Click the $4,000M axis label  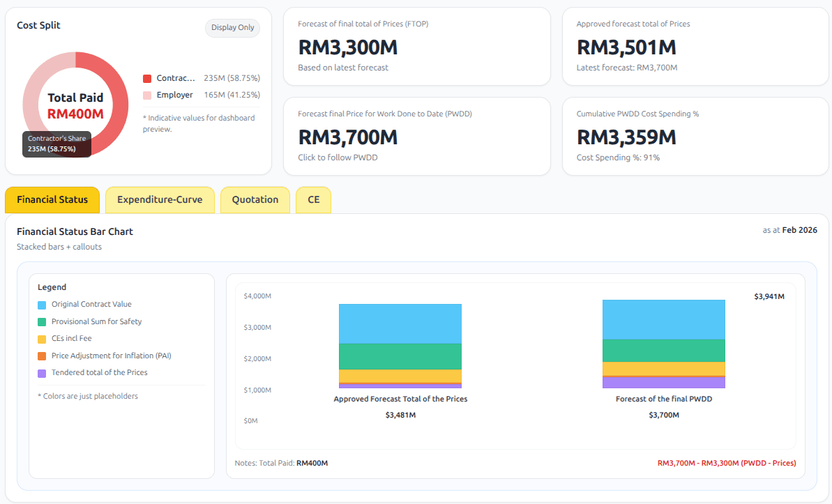[x=257, y=296]
